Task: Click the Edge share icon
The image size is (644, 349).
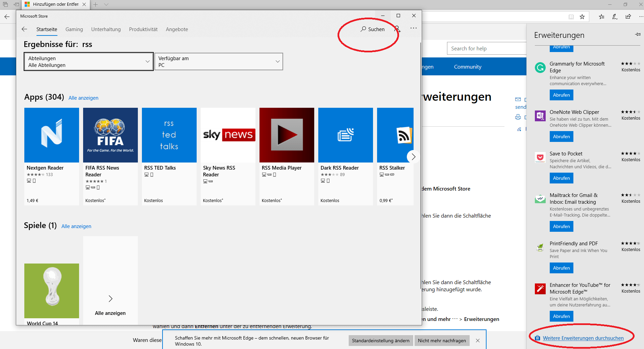Action: 628,17
